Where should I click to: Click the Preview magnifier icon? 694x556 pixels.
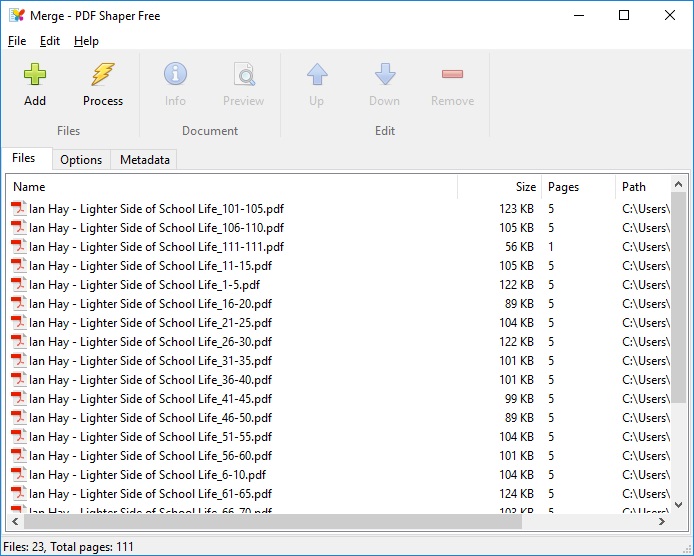click(x=244, y=74)
